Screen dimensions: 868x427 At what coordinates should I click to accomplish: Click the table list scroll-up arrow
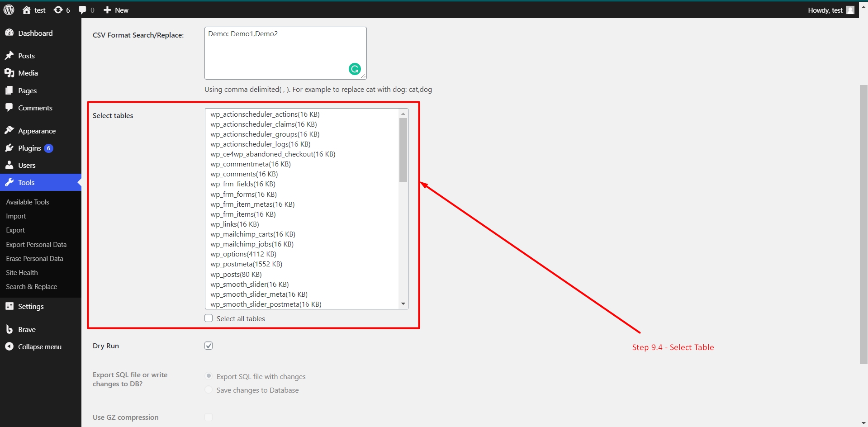403,114
